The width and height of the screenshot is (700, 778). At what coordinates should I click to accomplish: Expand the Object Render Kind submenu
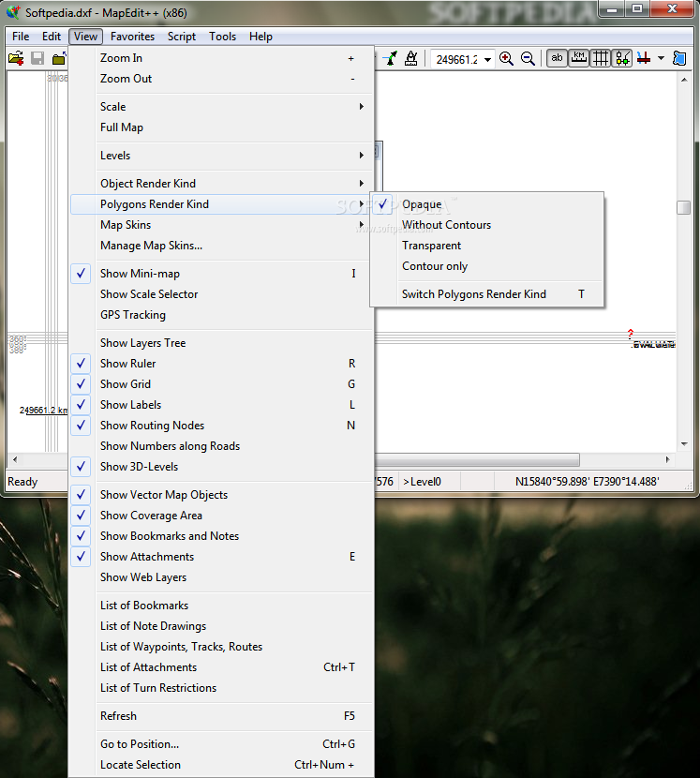(221, 184)
